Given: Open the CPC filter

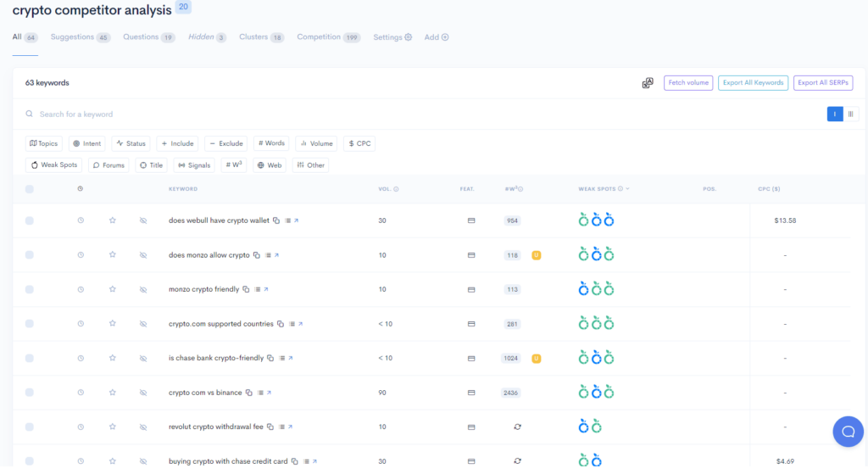Looking at the screenshot, I should (x=359, y=143).
